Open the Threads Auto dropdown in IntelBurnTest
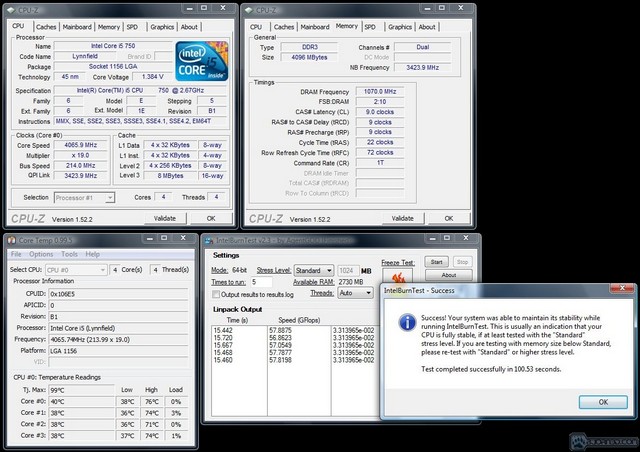The width and height of the screenshot is (640, 452). pyautogui.click(x=355, y=293)
